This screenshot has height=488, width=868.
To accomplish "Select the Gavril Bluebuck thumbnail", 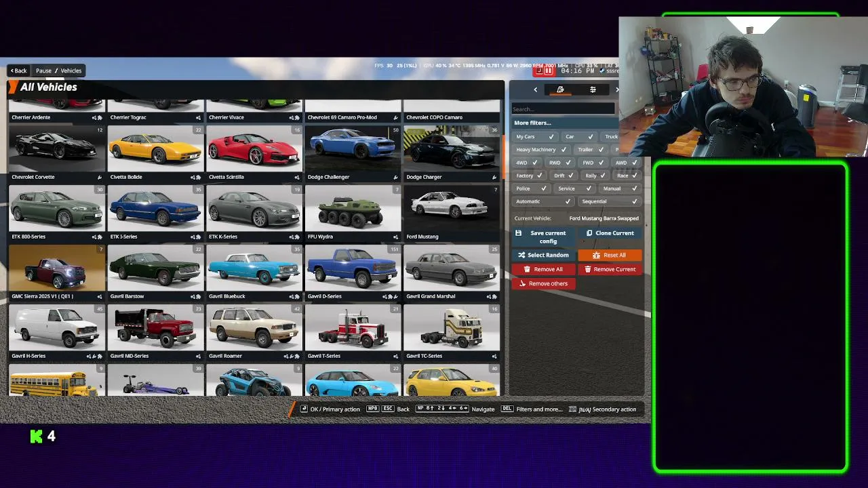I will tap(254, 268).
